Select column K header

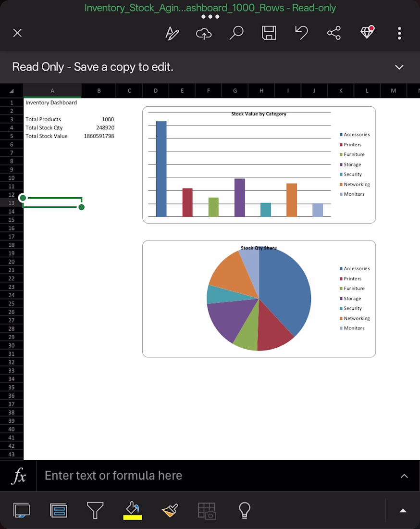pos(341,91)
